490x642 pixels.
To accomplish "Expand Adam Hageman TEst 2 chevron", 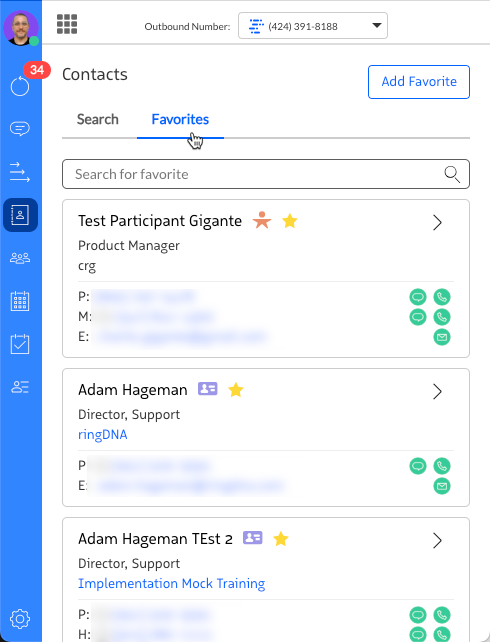I will (437, 540).
